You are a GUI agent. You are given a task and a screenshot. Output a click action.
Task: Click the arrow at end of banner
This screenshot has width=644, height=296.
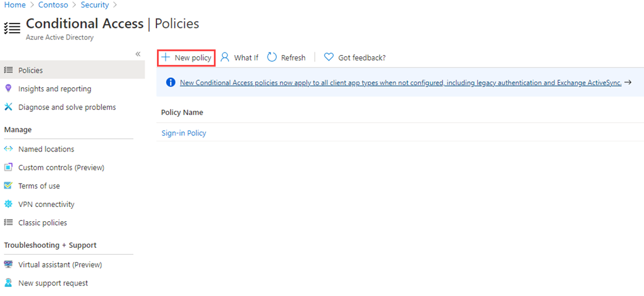627,83
